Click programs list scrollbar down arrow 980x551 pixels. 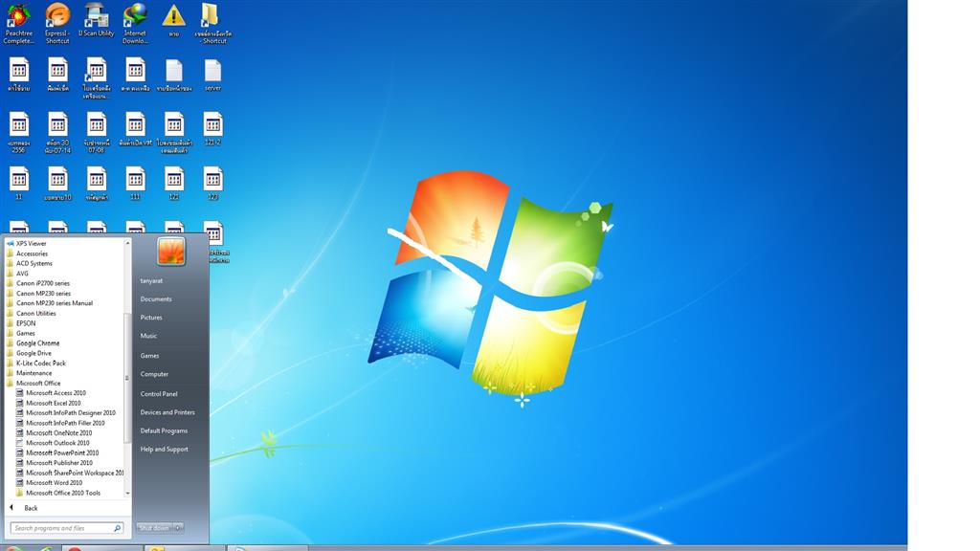point(127,494)
